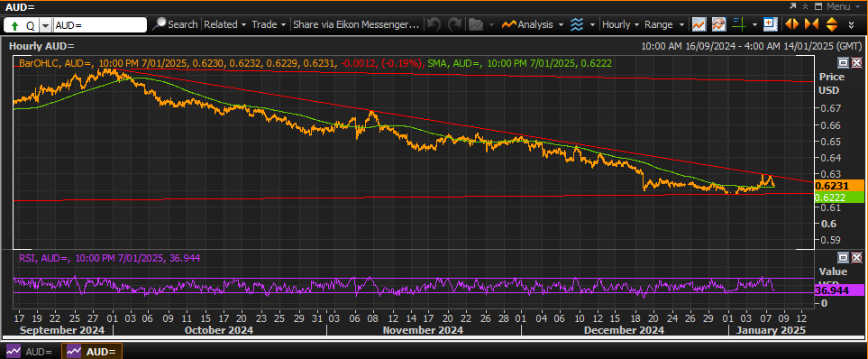The width and height of the screenshot is (868, 359).
Task: Expand the Hourly interval dropdown
Action: coord(620,24)
